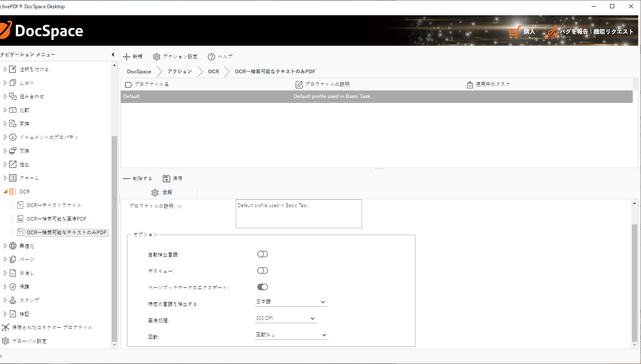This screenshot has width=641, height=364.
Task: Open the rotation (回転なし) dropdown
Action: [291, 335]
